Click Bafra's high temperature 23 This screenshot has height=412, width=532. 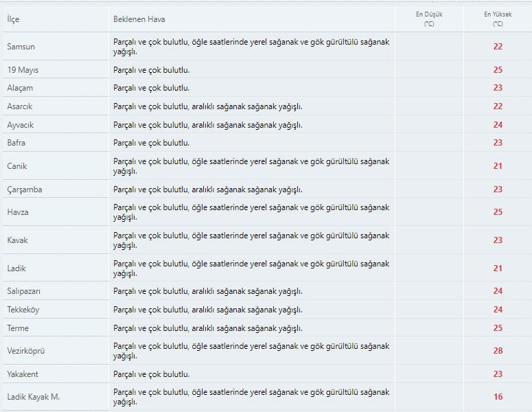coord(498,143)
